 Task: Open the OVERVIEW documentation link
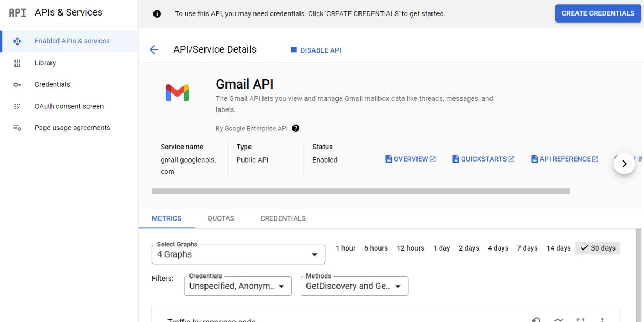click(x=411, y=159)
